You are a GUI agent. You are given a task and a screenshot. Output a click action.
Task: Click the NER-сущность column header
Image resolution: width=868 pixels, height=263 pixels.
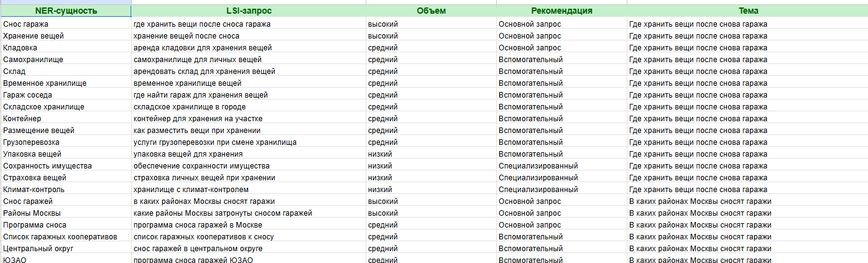point(65,11)
